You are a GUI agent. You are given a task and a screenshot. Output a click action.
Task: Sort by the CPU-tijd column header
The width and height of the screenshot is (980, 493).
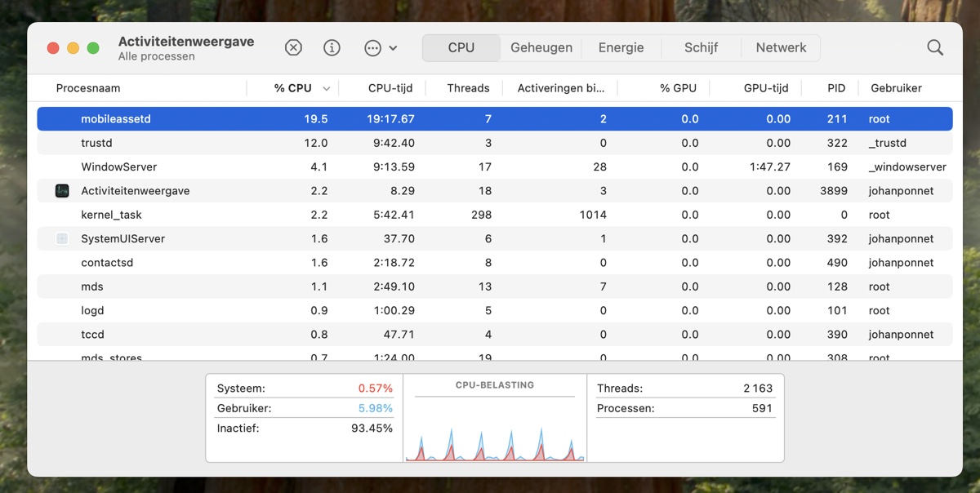390,88
